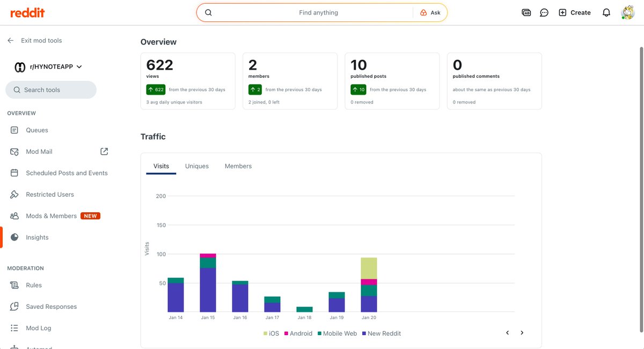The height and width of the screenshot is (349, 644).
Task: Click the Mods & Members people icon
Action: (14, 216)
